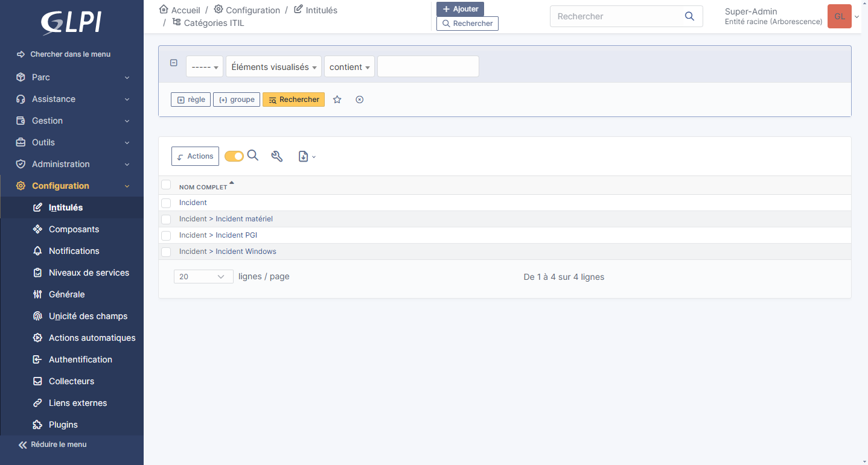Click the wrench column settings icon
The width and height of the screenshot is (868, 465).
click(x=277, y=156)
